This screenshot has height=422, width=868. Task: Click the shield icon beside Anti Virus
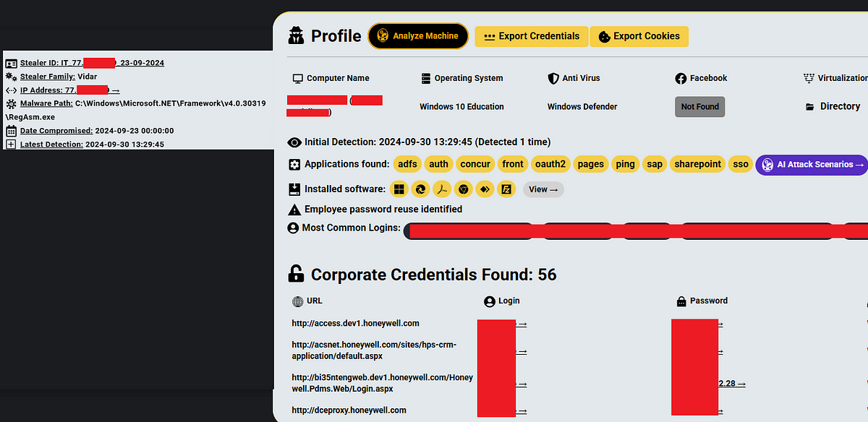coord(553,78)
